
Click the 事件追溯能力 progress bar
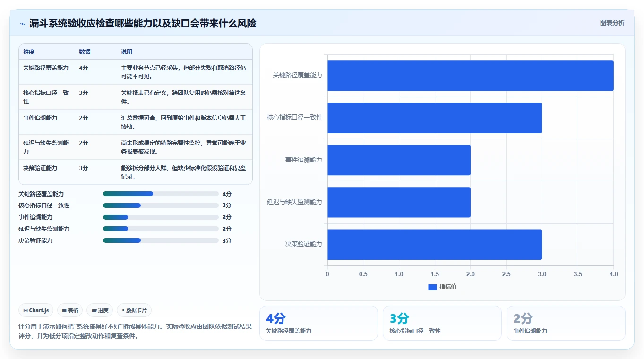click(161, 217)
